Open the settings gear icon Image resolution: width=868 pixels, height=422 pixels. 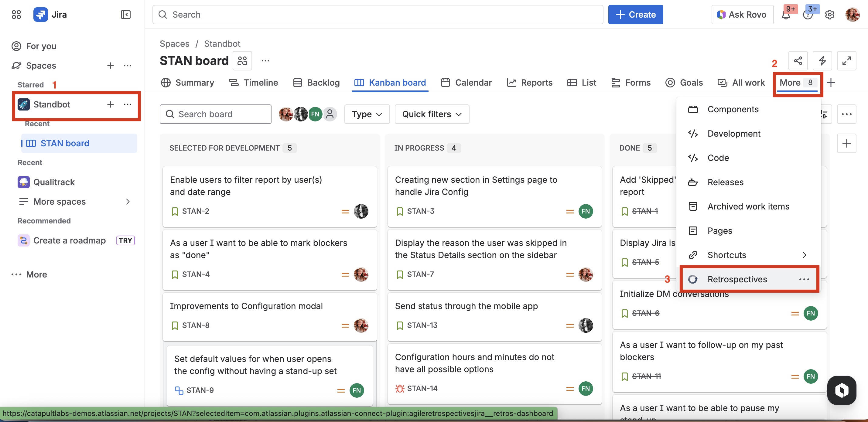pyautogui.click(x=830, y=15)
